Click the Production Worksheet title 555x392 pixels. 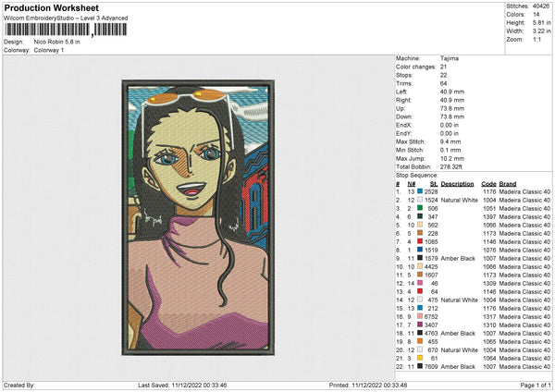tap(52, 8)
